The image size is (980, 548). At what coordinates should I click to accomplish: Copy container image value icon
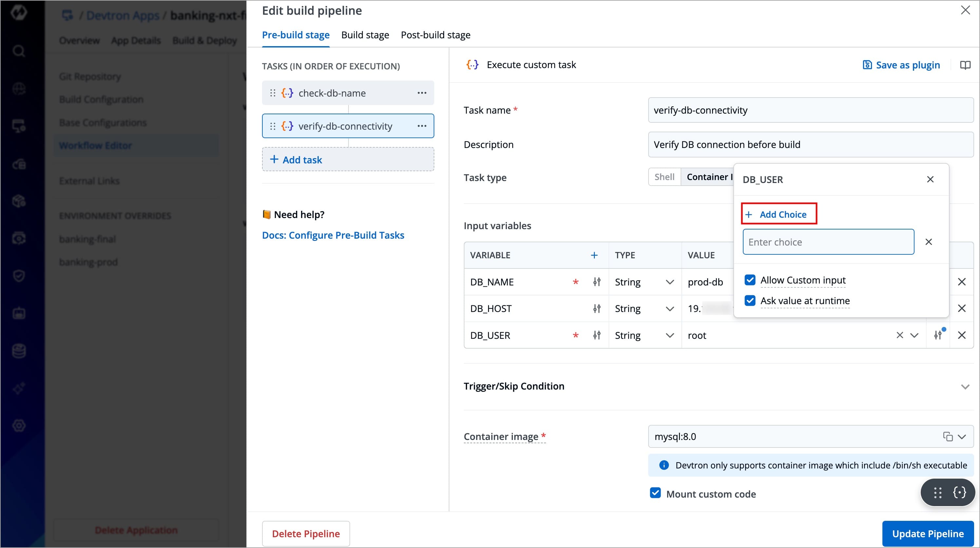[x=947, y=436]
